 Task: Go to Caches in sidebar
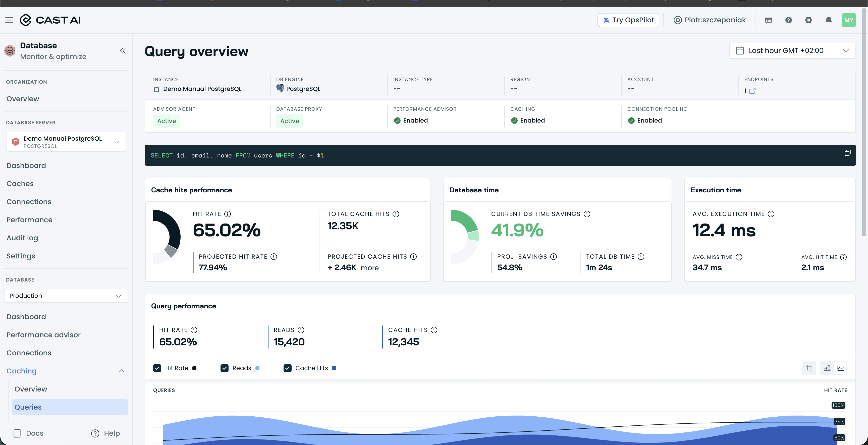(20, 184)
